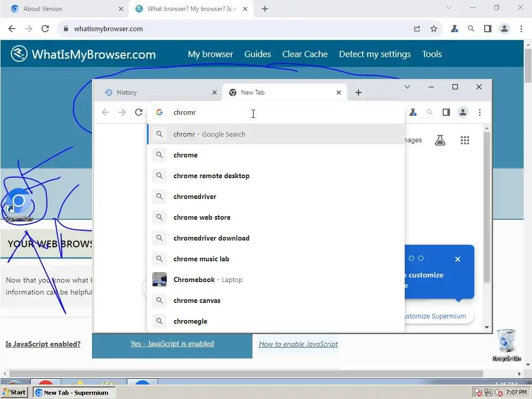Viewport: 532px width, 399px height.
Task: Open profile avatar in back browser window
Action: pos(504,29)
